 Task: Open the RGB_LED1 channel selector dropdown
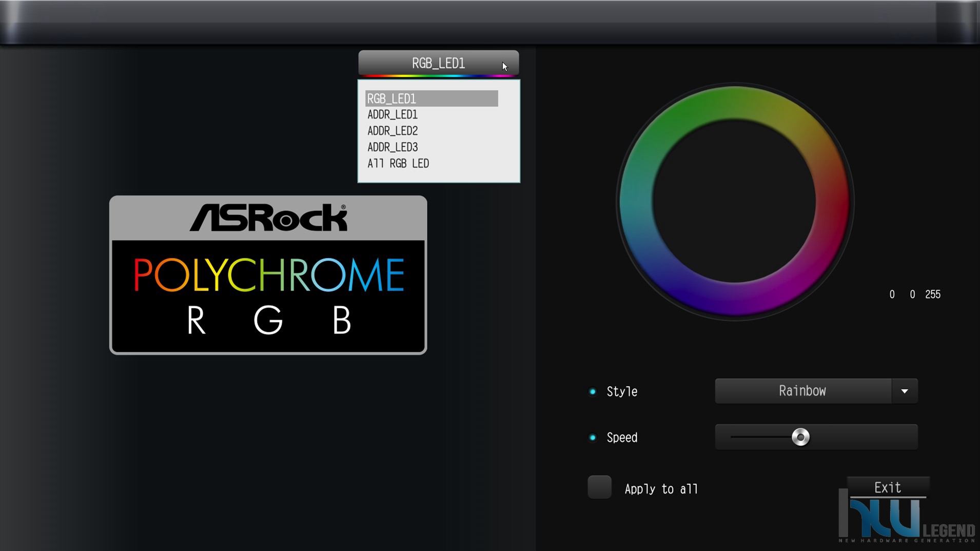point(438,63)
